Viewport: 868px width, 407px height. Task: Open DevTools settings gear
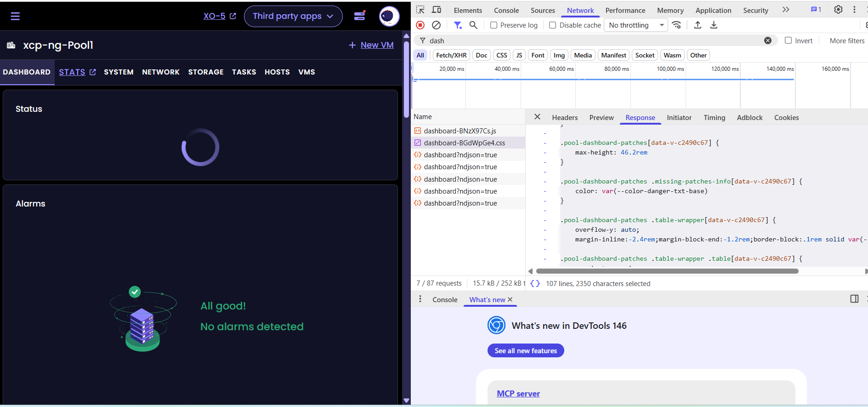click(838, 10)
